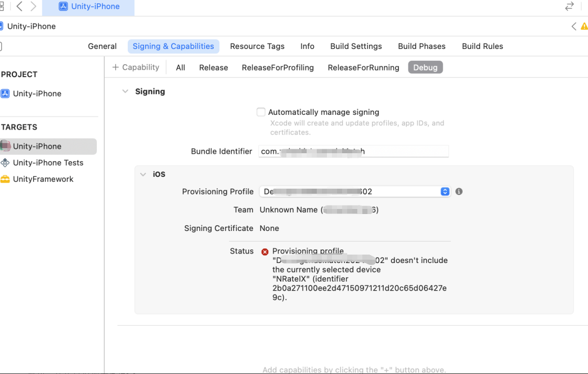Image resolution: width=588 pixels, height=374 pixels.
Task: Click the Signing Certificate label
Action: pyautogui.click(x=219, y=228)
